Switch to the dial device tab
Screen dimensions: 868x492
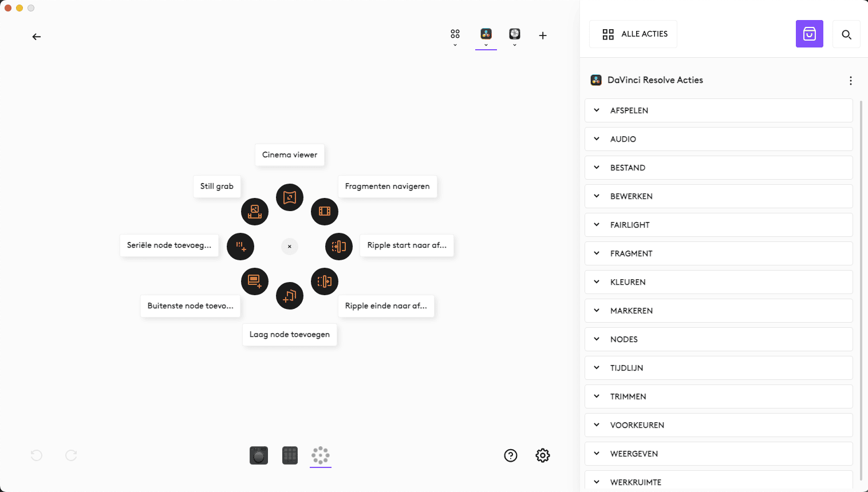pyautogui.click(x=259, y=455)
